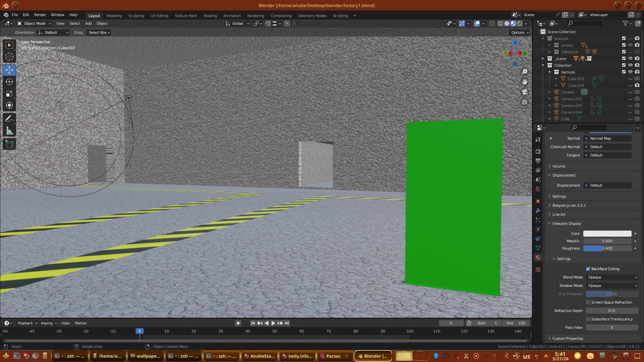Switch to the Shading workspace tab
Screen dimensions: 644x362
[210, 16]
